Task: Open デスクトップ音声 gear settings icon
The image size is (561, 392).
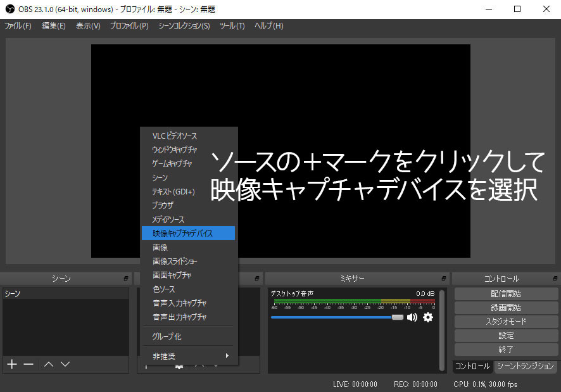Action: coord(428,317)
